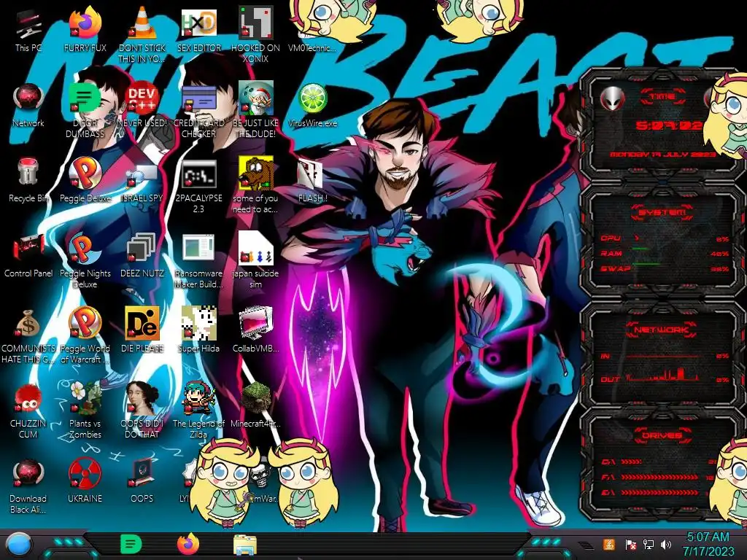Image resolution: width=747 pixels, height=560 pixels.
Task: Open network status tray icon
Action: click(648, 544)
